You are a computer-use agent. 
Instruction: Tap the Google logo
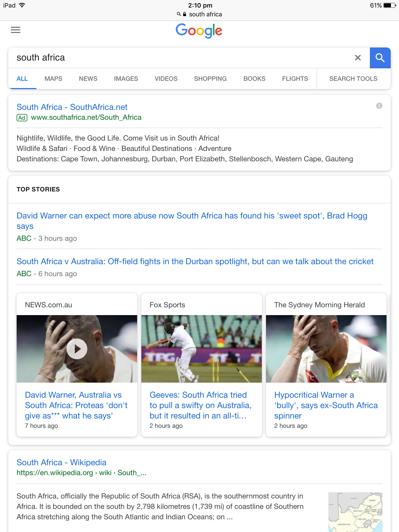pyautogui.click(x=199, y=31)
